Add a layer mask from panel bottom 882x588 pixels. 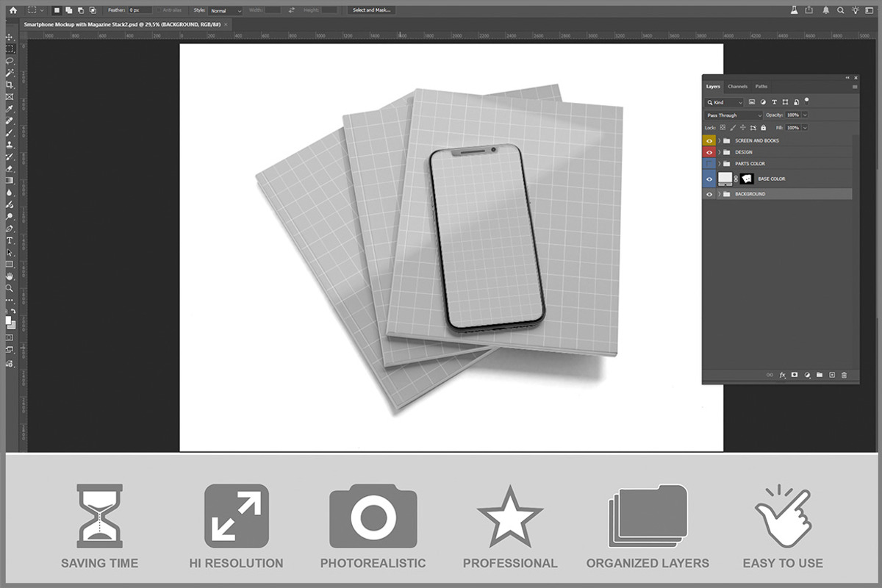[x=795, y=375]
